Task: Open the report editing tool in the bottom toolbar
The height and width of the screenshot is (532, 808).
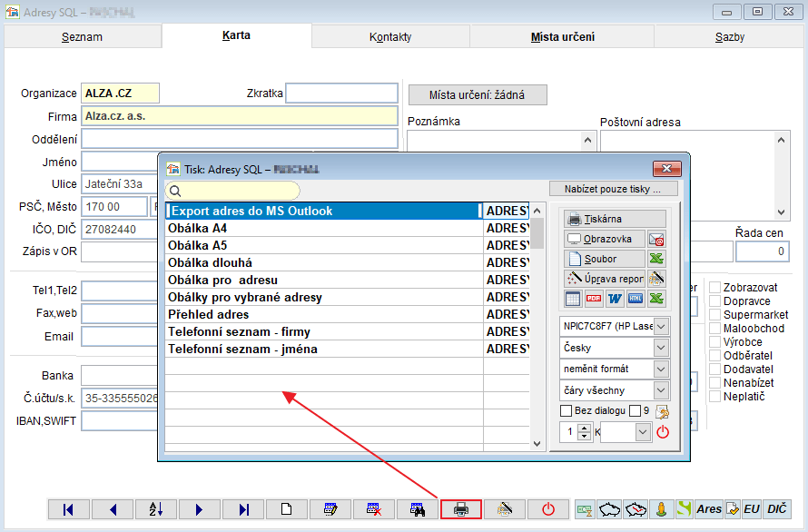Action: click(505, 509)
